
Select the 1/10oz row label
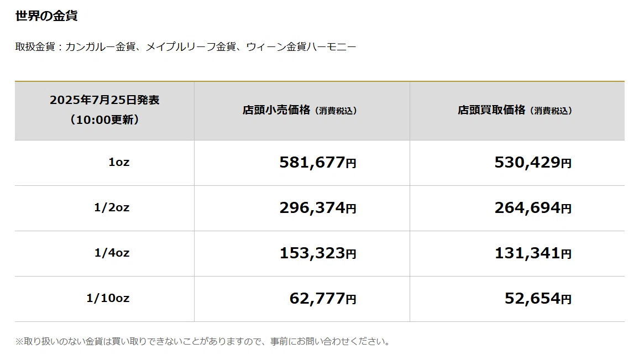pyautogui.click(x=108, y=298)
